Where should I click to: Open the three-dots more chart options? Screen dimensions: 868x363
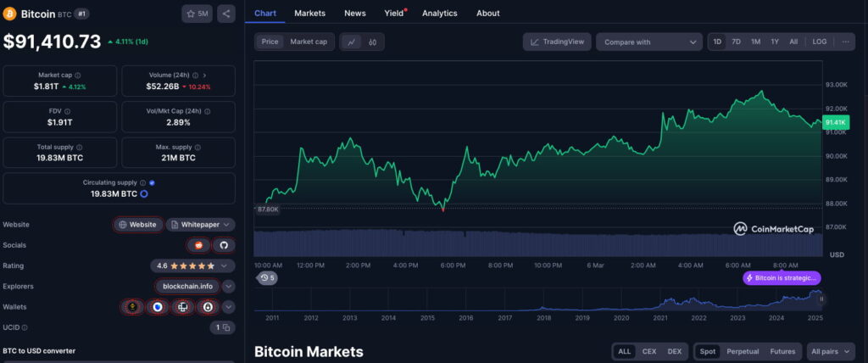[x=846, y=42]
